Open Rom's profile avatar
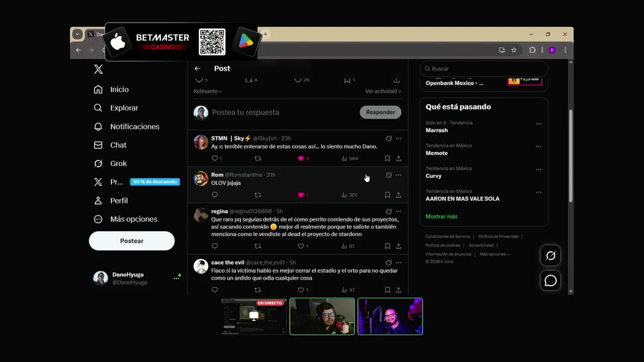This screenshot has height=362, width=644. pyautogui.click(x=201, y=178)
